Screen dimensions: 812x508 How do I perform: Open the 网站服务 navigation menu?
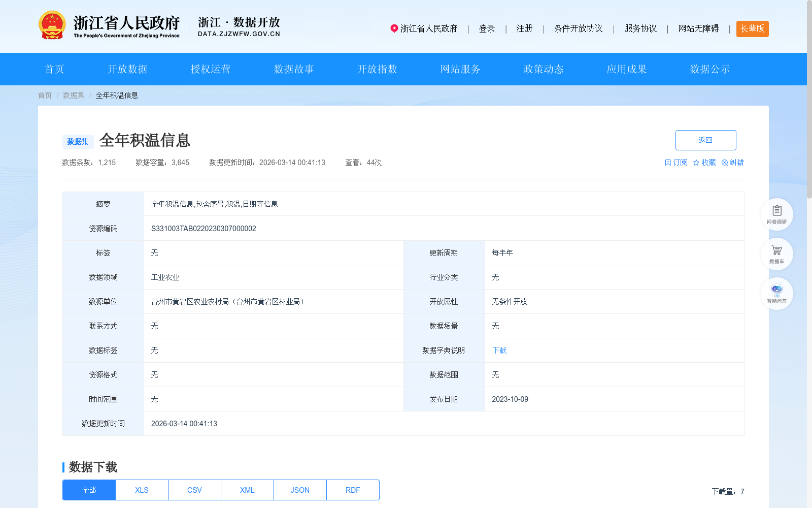460,69
